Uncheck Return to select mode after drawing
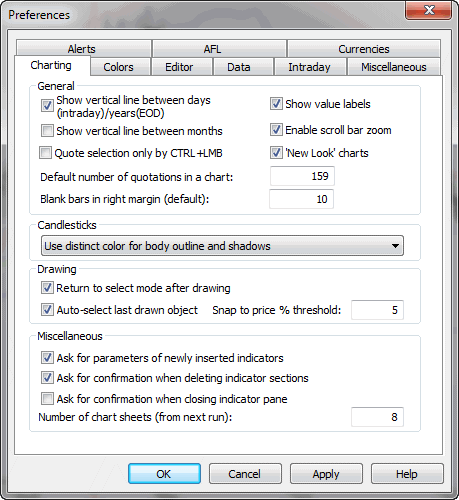This screenshot has height=500, width=459. pos(47,288)
